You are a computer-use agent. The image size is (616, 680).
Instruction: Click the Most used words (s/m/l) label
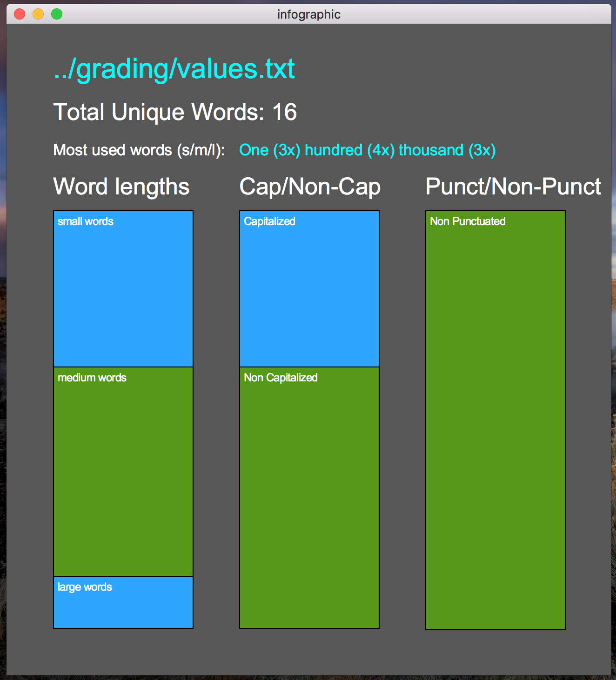pos(139,150)
